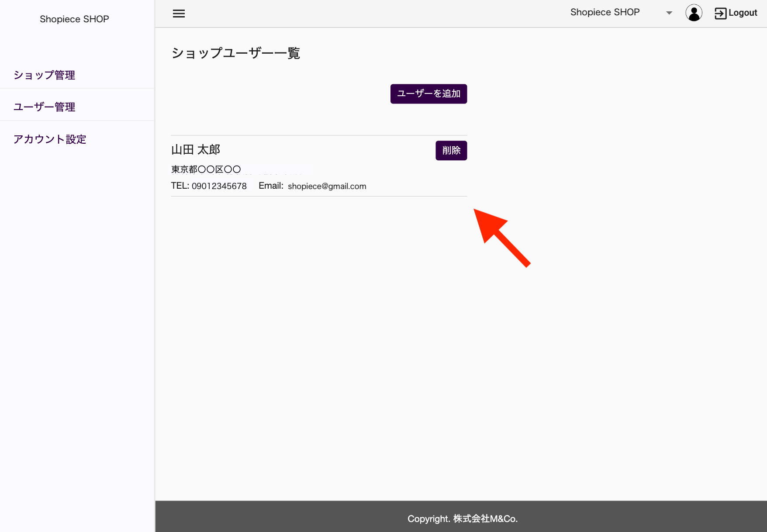Click the Copyright 株式会社M&Co. footer text

[x=463, y=519]
